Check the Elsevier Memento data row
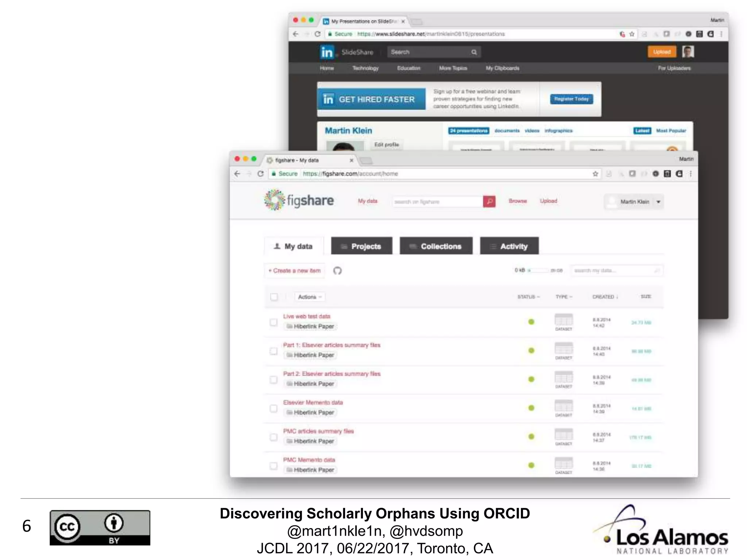This screenshot has width=747, height=560. coord(273,408)
